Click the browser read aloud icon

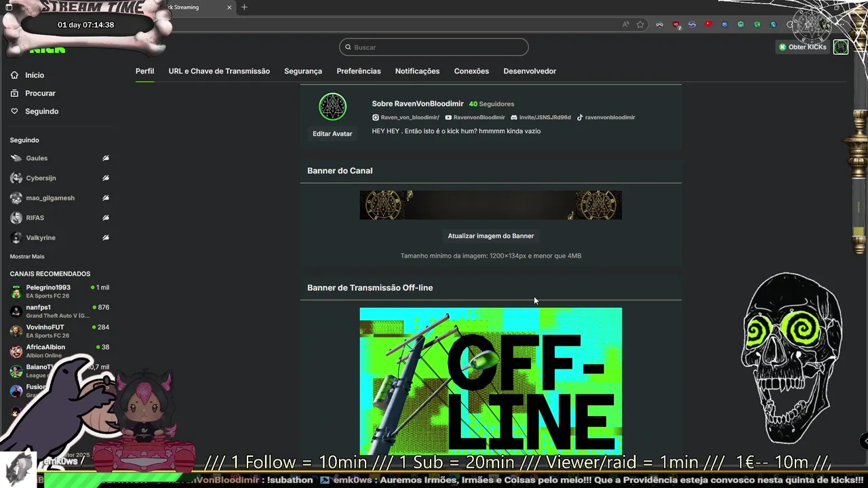click(x=625, y=24)
